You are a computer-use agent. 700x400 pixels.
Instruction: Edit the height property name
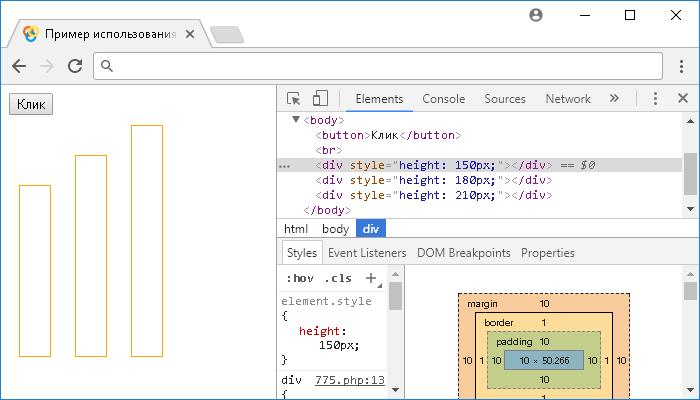(320, 331)
